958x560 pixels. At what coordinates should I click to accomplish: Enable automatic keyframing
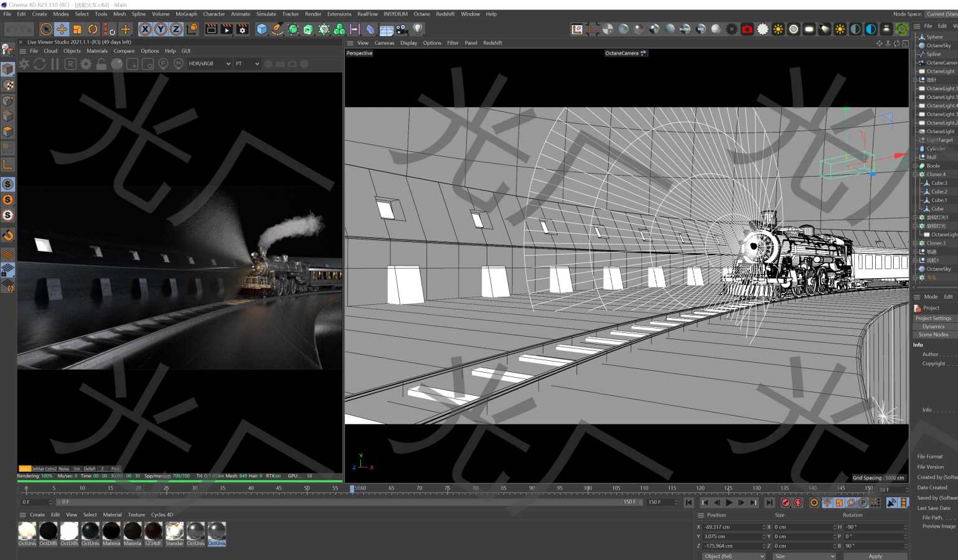point(798,503)
